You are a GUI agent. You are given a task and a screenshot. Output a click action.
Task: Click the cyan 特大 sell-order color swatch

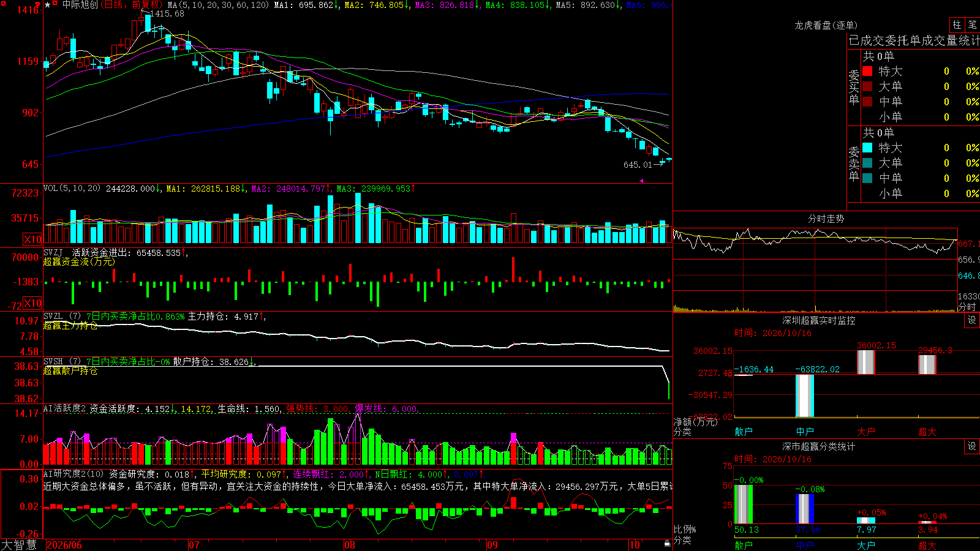pyautogui.click(x=867, y=148)
